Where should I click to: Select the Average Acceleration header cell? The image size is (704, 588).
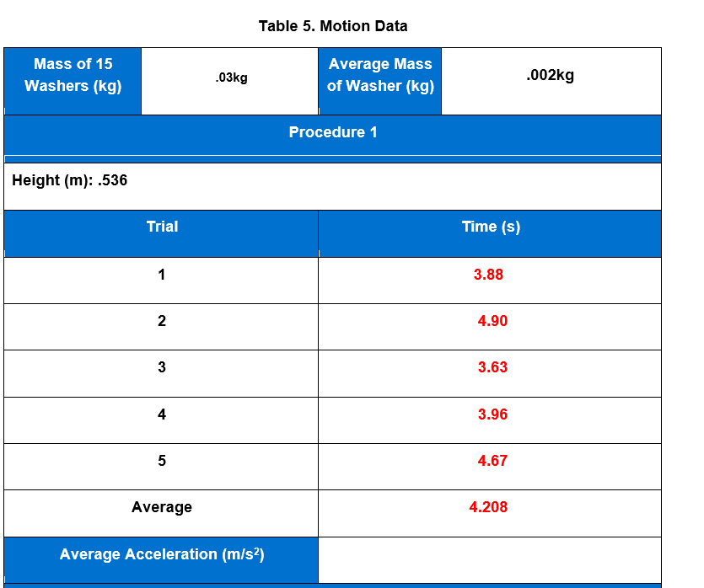pyautogui.click(x=160, y=554)
